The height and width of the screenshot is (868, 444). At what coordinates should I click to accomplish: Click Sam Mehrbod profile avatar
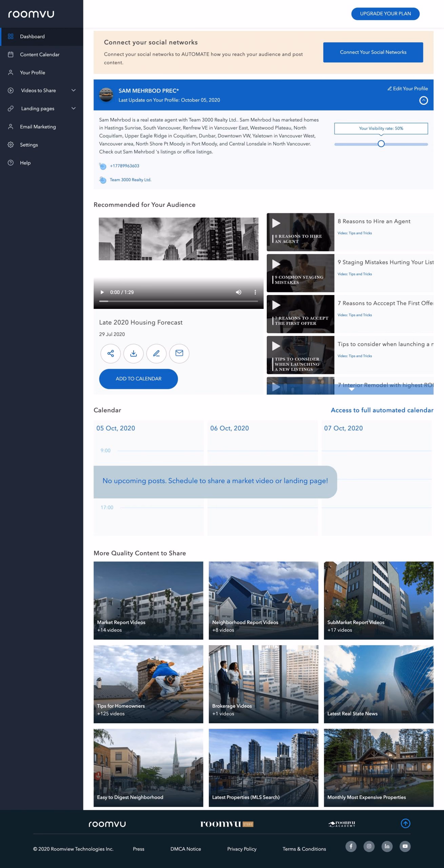coord(106,95)
